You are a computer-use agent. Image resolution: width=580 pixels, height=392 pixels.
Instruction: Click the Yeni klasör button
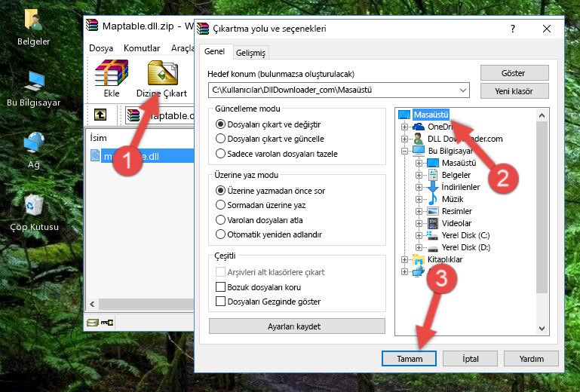(x=514, y=91)
